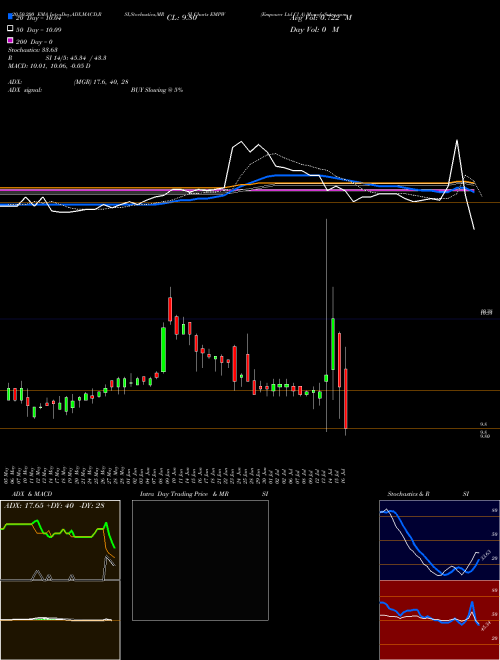
Task: Click the 'Stochastics: 33.63' readout
Action: 32,50
